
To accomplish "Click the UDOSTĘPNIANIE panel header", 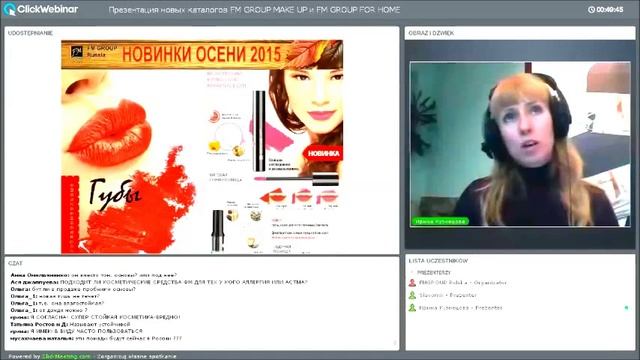I will point(31,33).
